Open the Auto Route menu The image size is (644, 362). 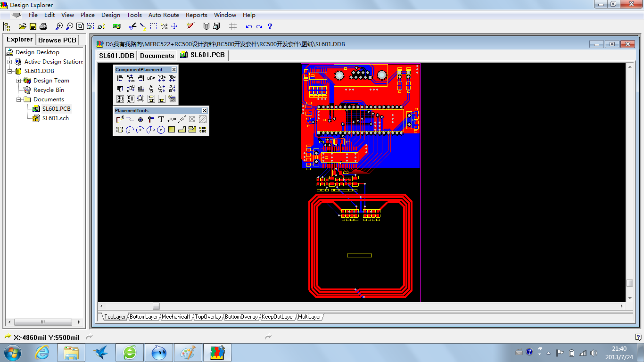pyautogui.click(x=164, y=15)
